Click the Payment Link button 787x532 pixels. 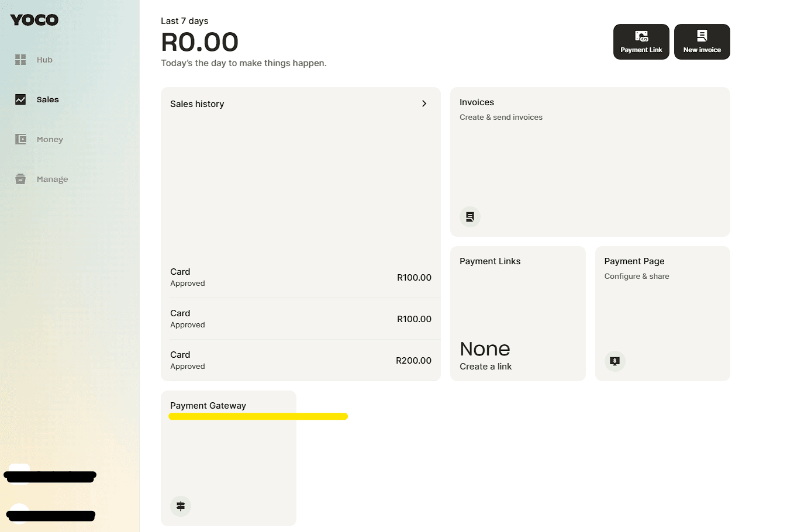click(641, 42)
